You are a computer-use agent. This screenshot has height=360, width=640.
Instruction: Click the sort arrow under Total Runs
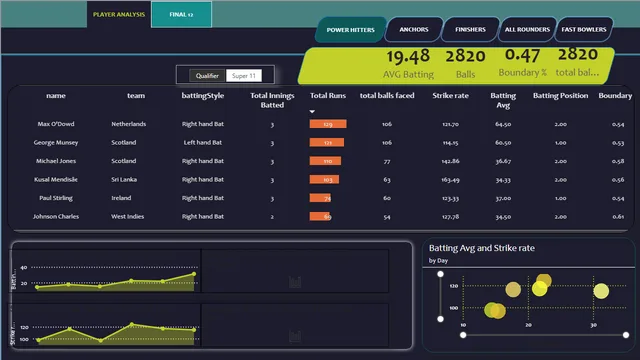coord(312,111)
